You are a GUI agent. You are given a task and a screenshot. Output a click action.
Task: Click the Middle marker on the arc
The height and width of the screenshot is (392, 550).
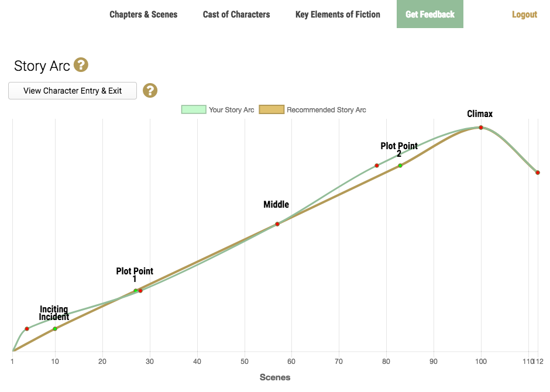point(277,224)
